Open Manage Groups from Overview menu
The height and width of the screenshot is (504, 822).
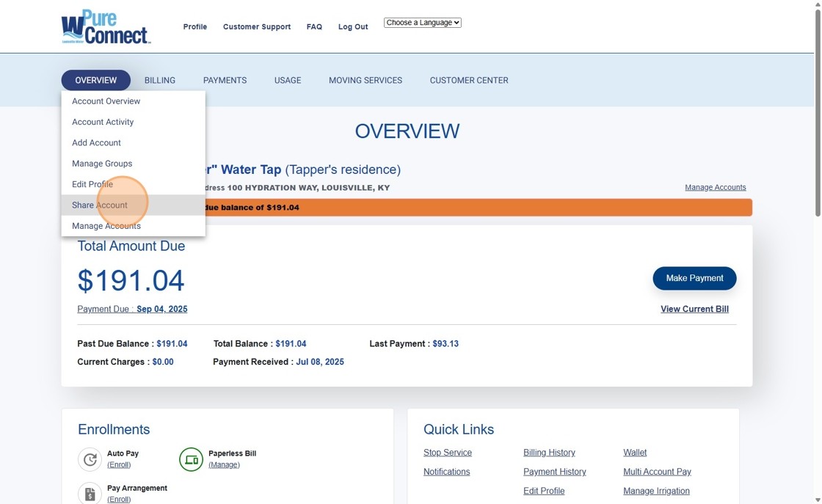[102, 164]
